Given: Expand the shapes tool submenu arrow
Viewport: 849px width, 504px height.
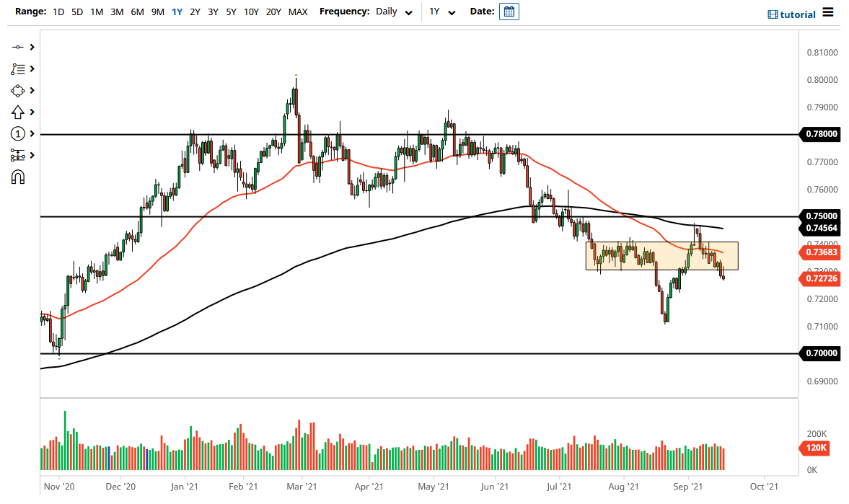Looking at the screenshot, I should (x=32, y=90).
